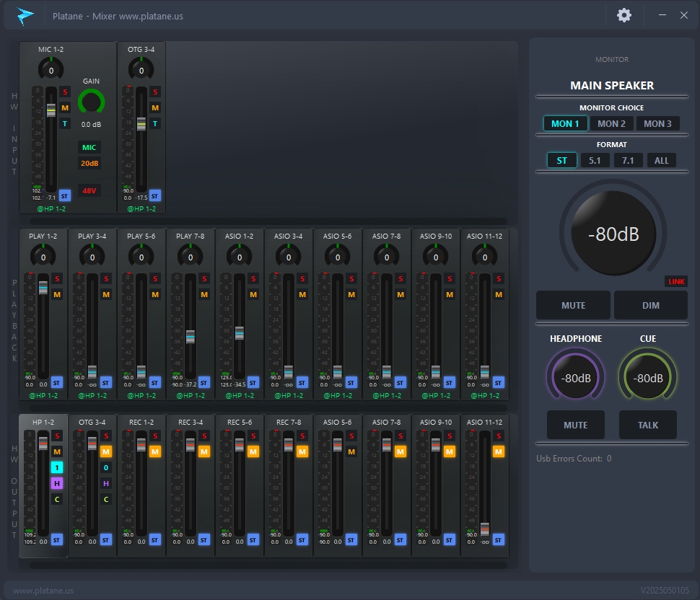
Task: Click the DIM button for main speaker
Action: 650,305
